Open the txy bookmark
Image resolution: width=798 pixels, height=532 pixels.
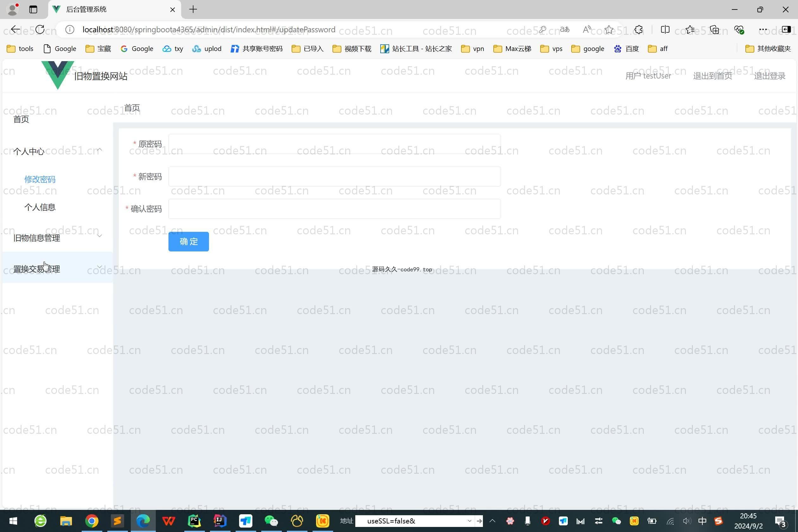tap(173, 49)
